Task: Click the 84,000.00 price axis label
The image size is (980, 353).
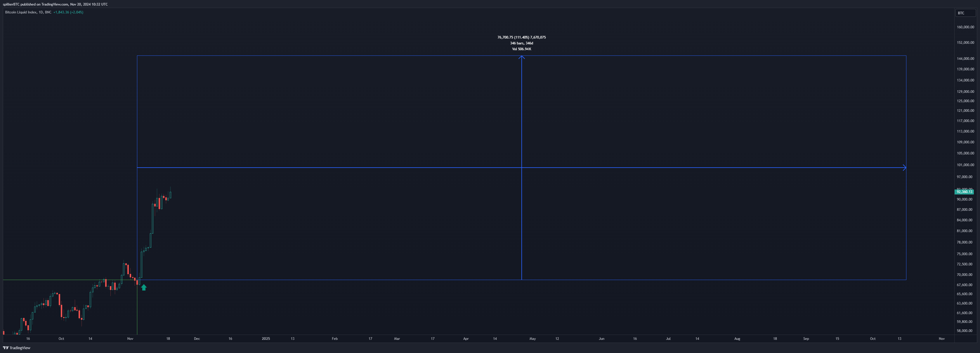Action: [x=965, y=220]
